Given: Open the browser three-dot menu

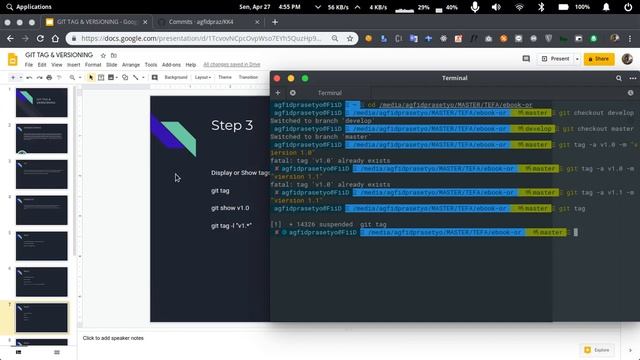Looking at the screenshot, I should coord(630,38).
